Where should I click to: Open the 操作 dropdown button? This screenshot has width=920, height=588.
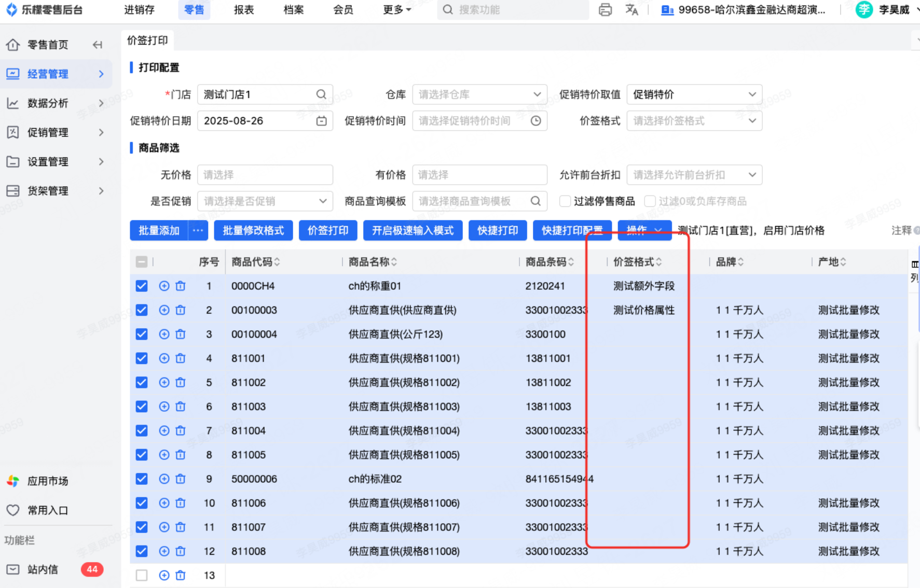coord(644,230)
